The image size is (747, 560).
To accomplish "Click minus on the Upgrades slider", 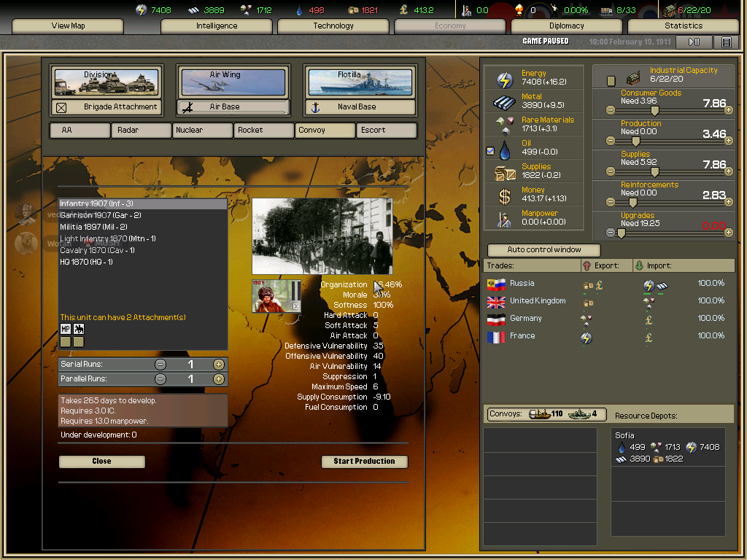I will coord(611,233).
